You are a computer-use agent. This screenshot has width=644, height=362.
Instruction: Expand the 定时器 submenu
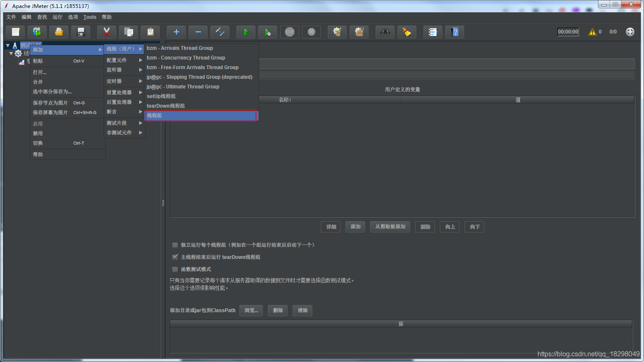pyautogui.click(x=125, y=81)
